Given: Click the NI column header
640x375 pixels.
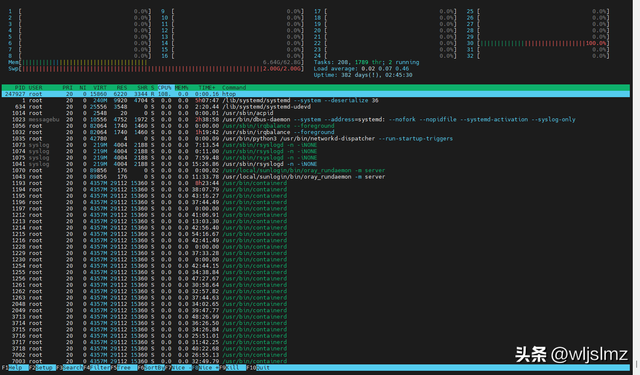Looking at the screenshot, I should tap(83, 88).
